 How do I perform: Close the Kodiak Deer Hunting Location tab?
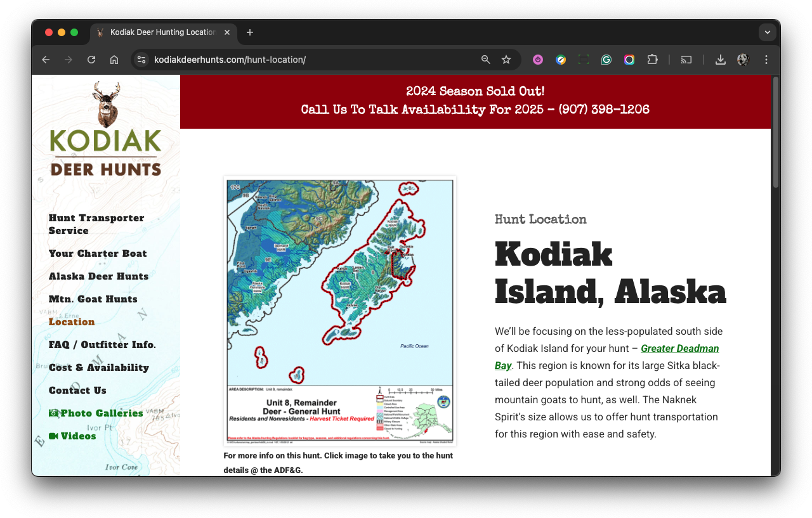(227, 32)
